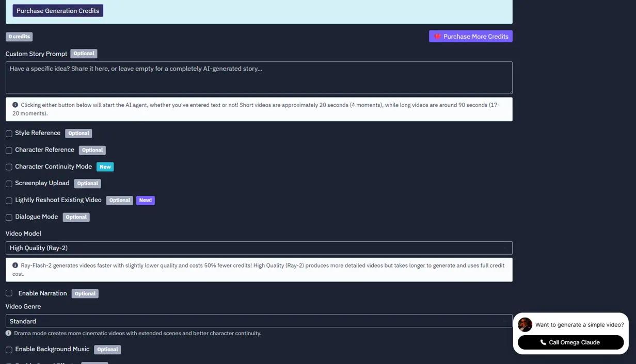Open the Video Model dropdown
The image size is (636, 364).
pos(259,248)
